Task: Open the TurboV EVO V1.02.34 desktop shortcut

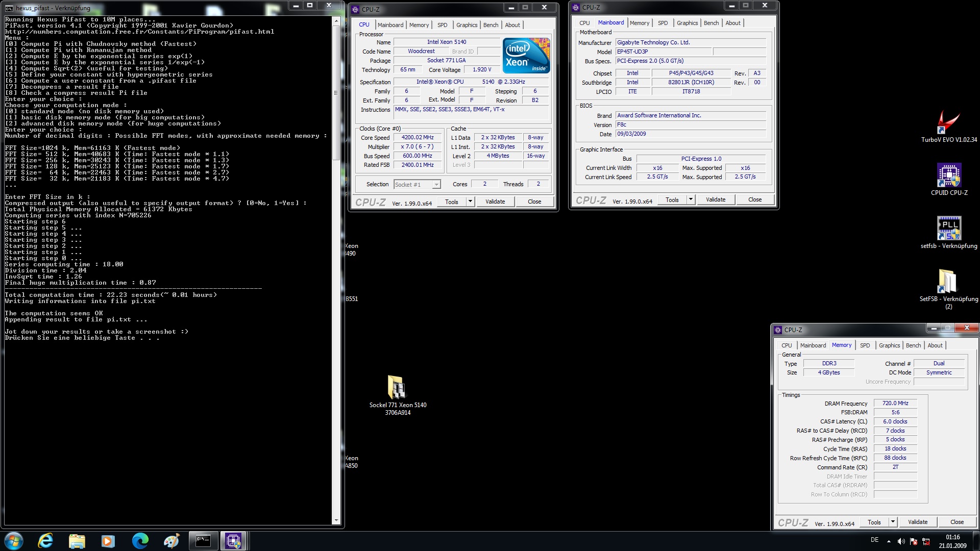Action: click(949, 127)
